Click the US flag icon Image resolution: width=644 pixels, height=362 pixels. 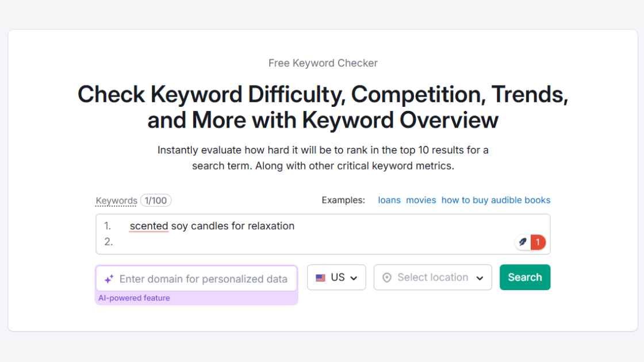pyautogui.click(x=320, y=278)
